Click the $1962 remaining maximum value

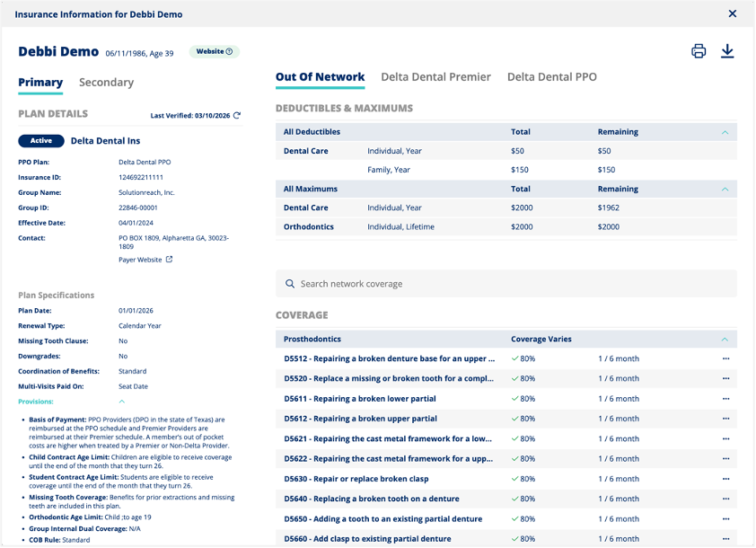coord(609,208)
